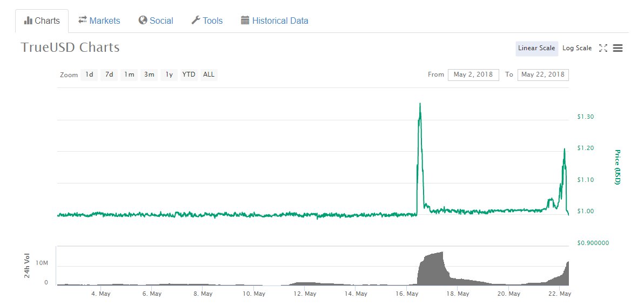
Task: Click the 22. May date label
Action: point(560,294)
